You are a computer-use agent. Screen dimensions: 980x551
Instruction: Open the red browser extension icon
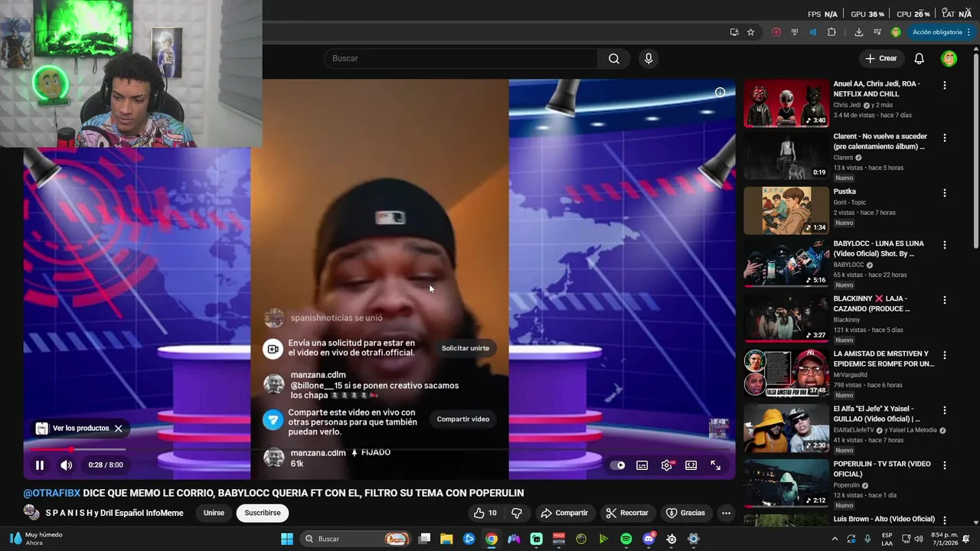[776, 32]
